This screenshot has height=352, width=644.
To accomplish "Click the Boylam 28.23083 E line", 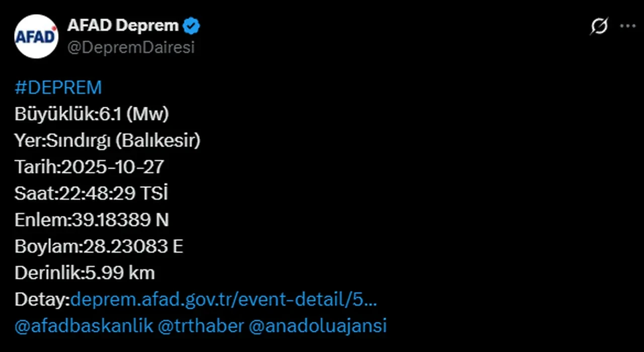I will pyautogui.click(x=99, y=247).
